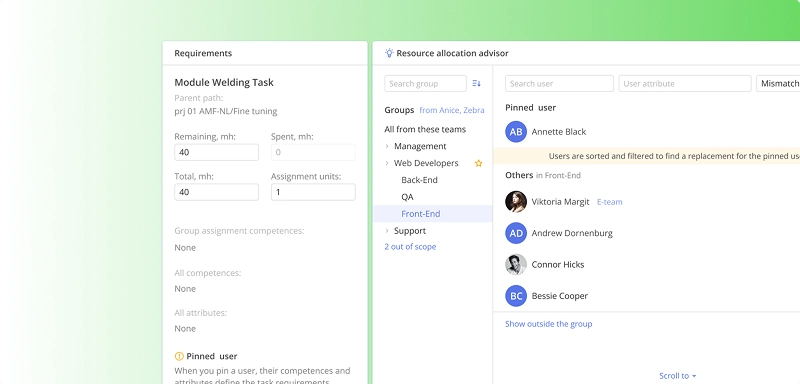Click Connor Hicks' profile photo
The width and height of the screenshot is (800, 384).
[516, 265]
